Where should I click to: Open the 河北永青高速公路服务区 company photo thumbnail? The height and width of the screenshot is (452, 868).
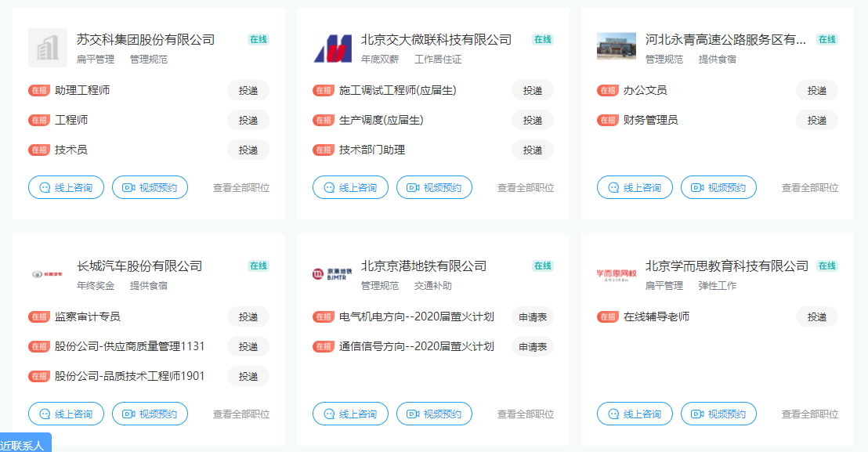(x=617, y=47)
